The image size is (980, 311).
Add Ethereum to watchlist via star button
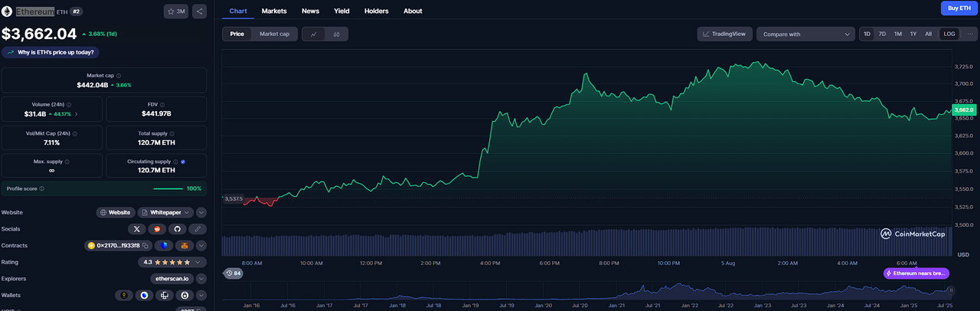pos(176,11)
